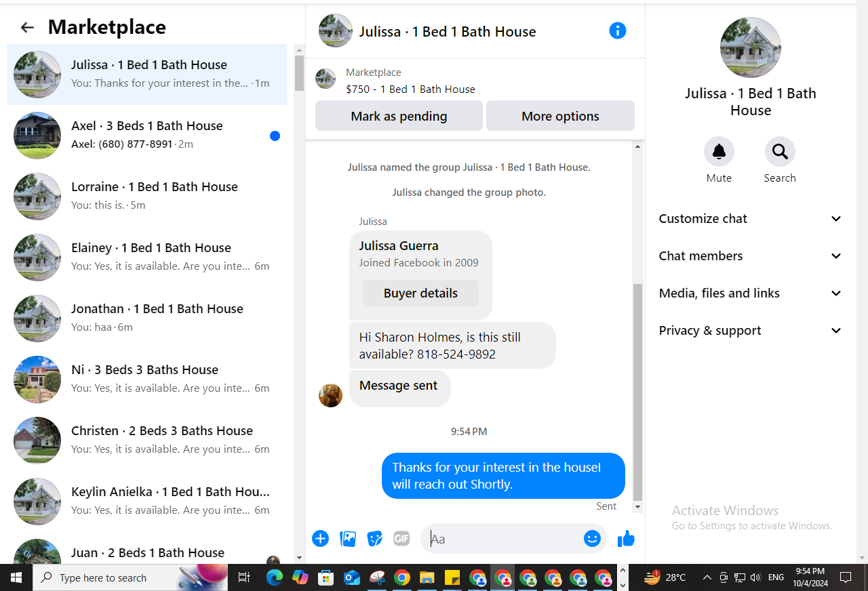Mark the listing as pending
868x591 pixels.
pos(399,116)
